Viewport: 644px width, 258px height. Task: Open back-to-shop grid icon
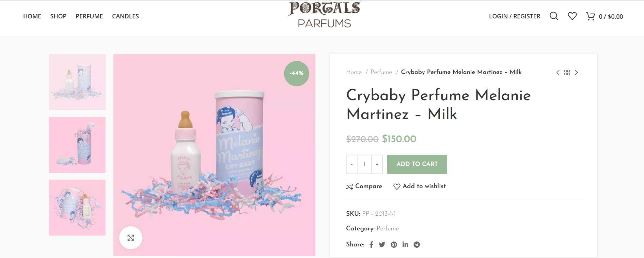pos(567,73)
